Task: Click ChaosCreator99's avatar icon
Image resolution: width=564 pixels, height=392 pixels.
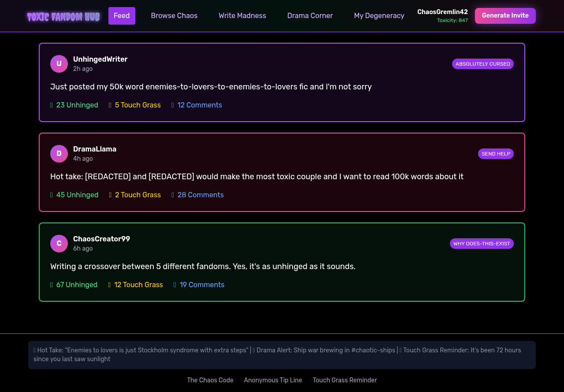Action: tap(59, 243)
